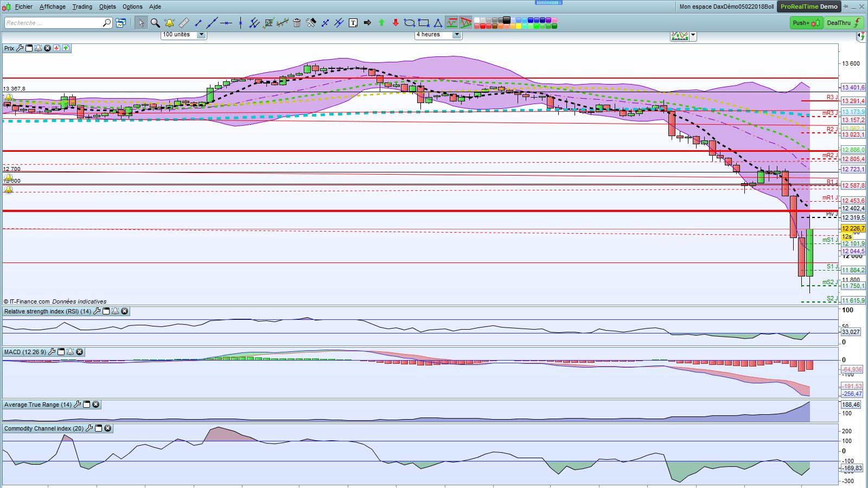Select the rectangle drawing tool
The height and width of the screenshot is (488, 868).
[x=424, y=23]
